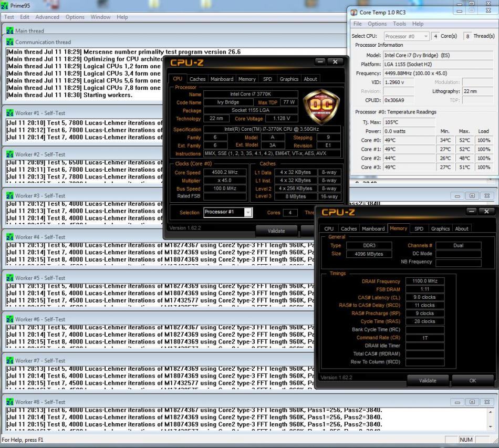The image size is (499, 448).
Task: Click the NUM indicator in the status bar
Action: 466,440
